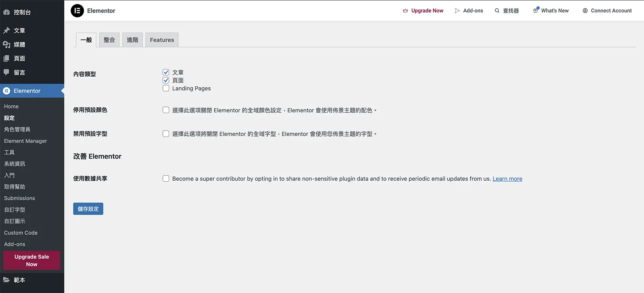Click Upgrade Now text in header

pos(427,11)
